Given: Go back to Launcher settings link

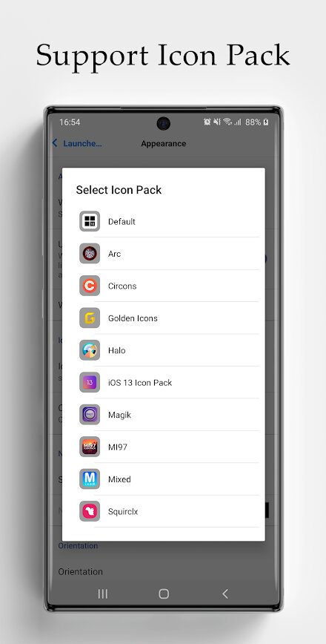Looking at the screenshot, I should (x=76, y=143).
